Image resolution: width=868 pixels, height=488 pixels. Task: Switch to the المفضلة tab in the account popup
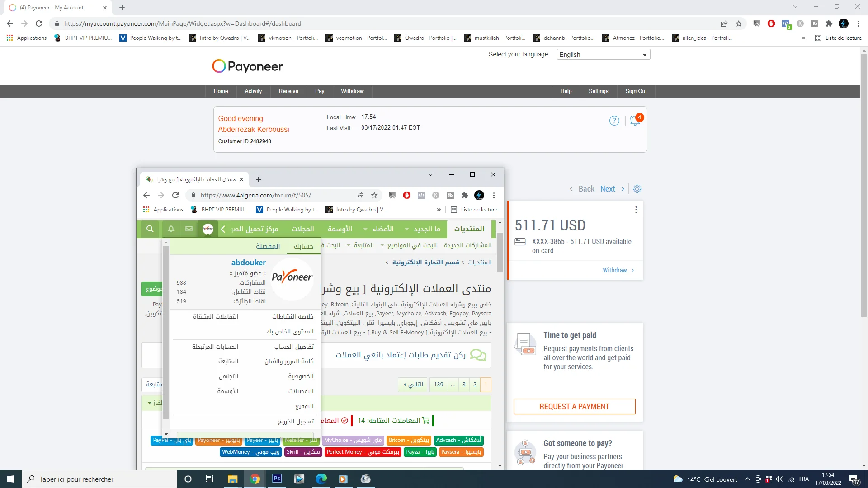[268, 246]
